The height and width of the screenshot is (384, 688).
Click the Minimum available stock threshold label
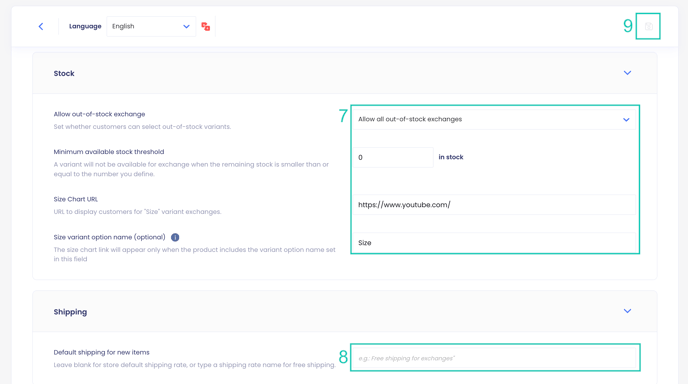pyautogui.click(x=109, y=152)
